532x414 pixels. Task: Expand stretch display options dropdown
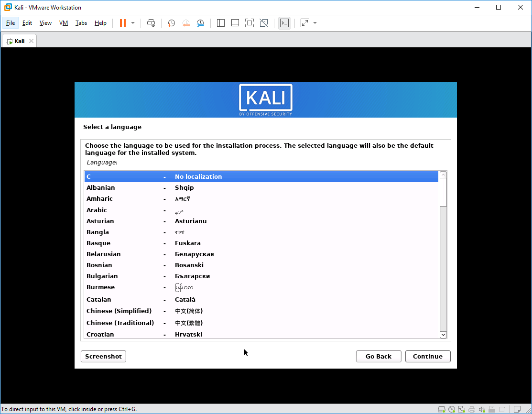(x=315, y=23)
